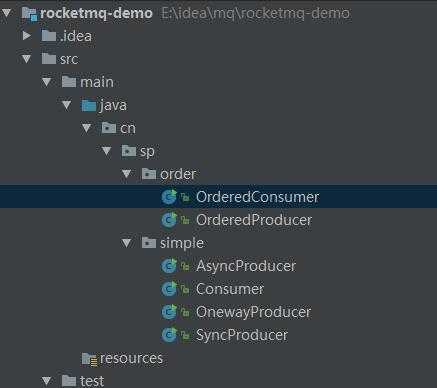Click OrderedProducer's green access modifier icon
The image size is (437, 388).
(x=185, y=220)
